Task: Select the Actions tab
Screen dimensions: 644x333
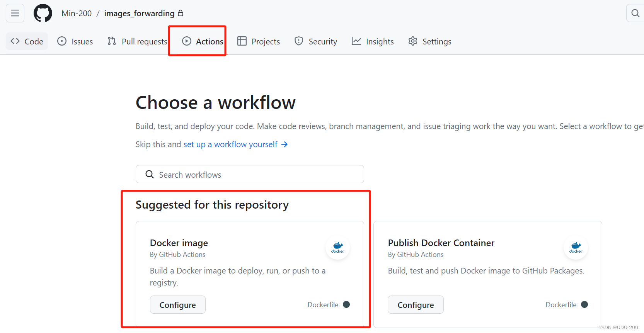Action: coord(203,41)
